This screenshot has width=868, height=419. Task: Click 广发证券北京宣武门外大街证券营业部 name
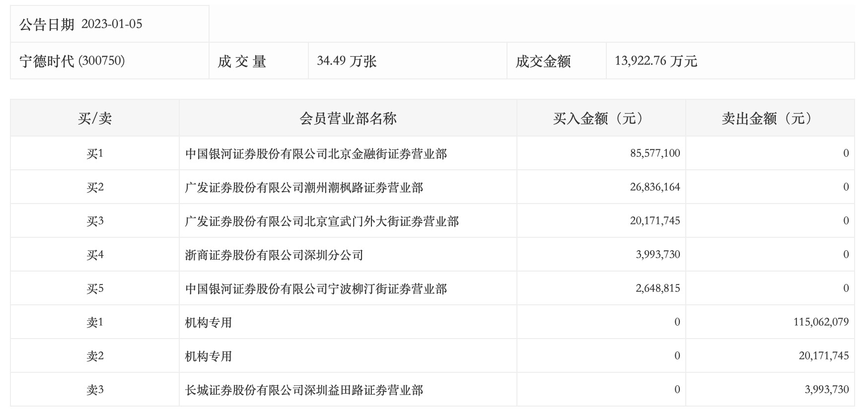(x=322, y=221)
